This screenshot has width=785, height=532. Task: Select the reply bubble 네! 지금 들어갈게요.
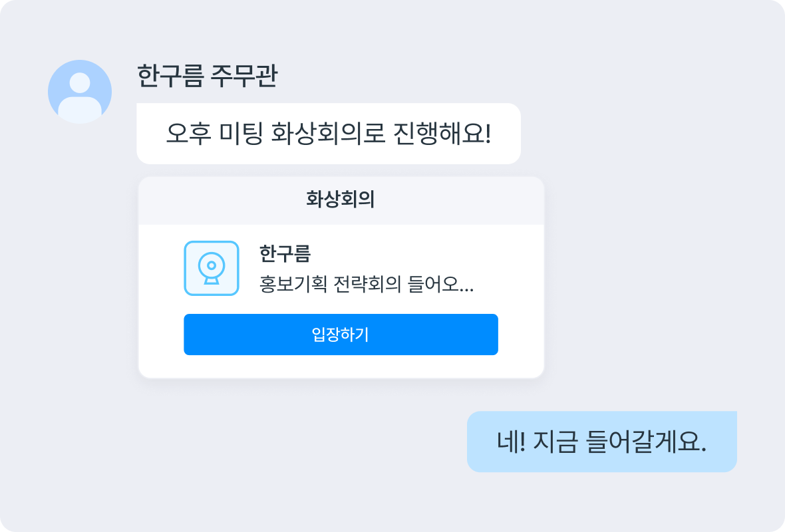[602, 442]
